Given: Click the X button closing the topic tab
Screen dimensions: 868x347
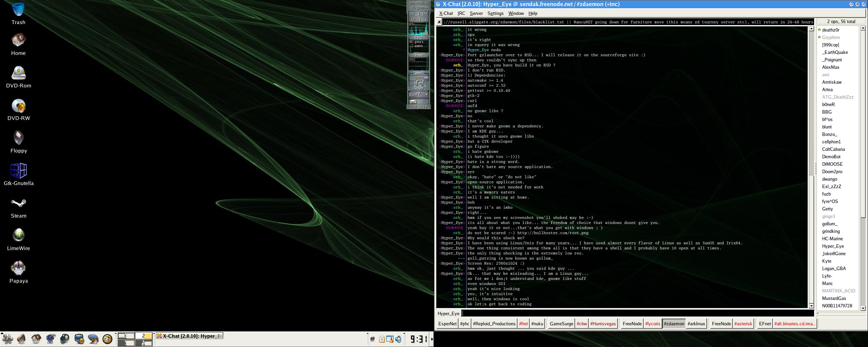Looking at the screenshot, I should [x=439, y=22].
